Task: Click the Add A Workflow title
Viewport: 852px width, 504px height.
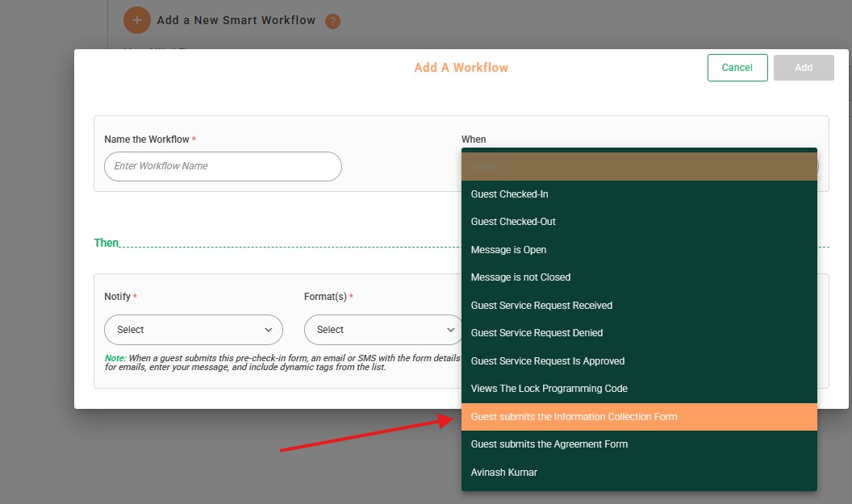Action: [461, 68]
